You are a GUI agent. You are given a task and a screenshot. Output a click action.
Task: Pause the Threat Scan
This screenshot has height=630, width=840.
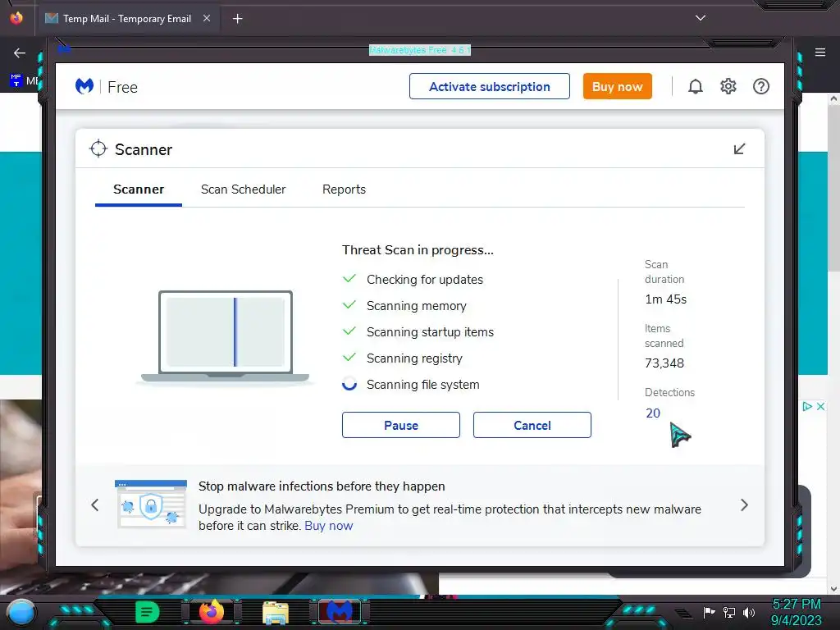(x=400, y=426)
